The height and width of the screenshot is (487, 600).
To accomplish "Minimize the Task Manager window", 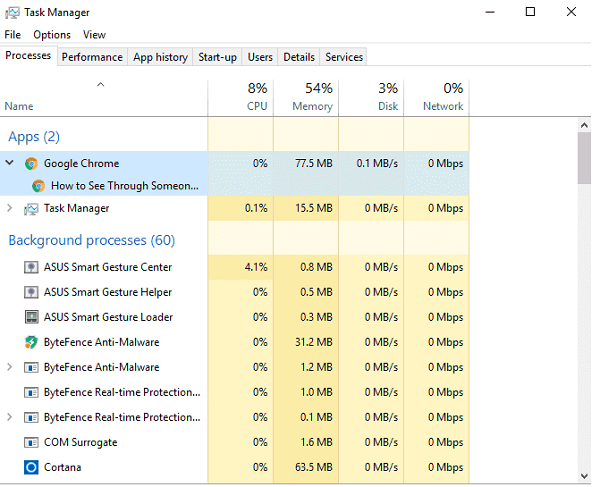I will (490, 12).
